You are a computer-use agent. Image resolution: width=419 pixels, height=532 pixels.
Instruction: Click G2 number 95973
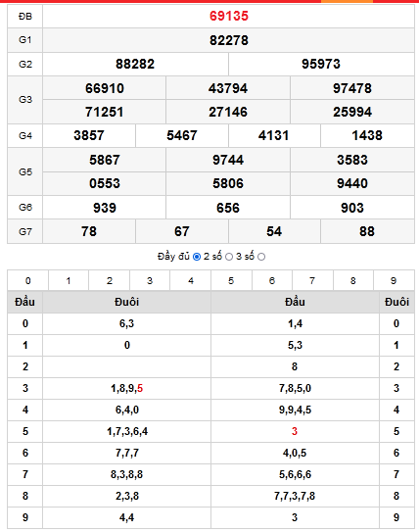click(x=321, y=64)
